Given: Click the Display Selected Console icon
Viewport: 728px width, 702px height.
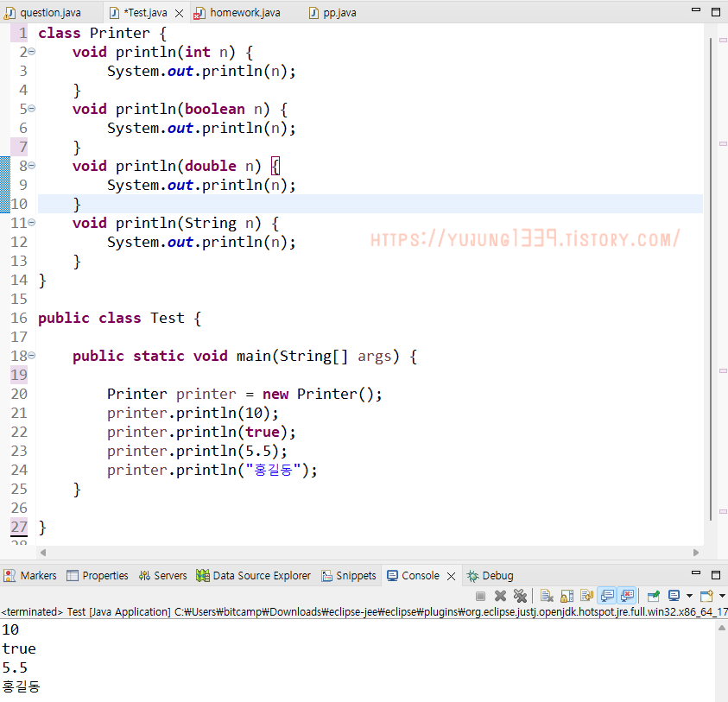Looking at the screenshot, I should coord(674,596).
